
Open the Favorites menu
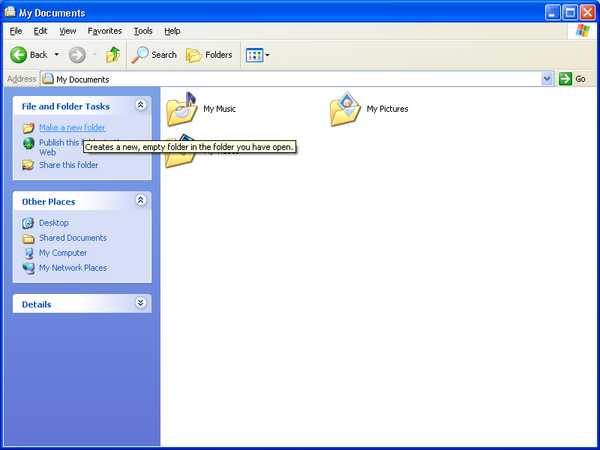104,31
